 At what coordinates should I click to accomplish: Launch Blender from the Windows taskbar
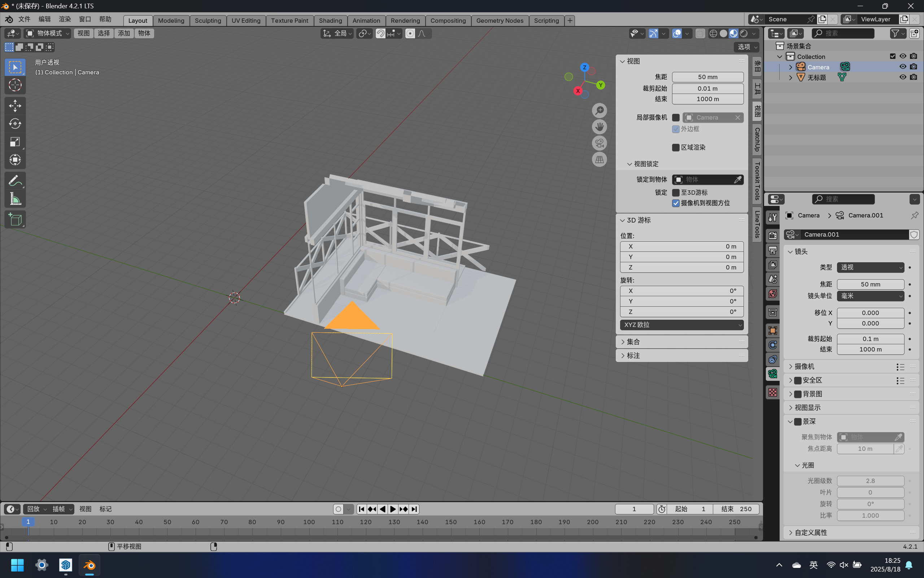(90, 565)
